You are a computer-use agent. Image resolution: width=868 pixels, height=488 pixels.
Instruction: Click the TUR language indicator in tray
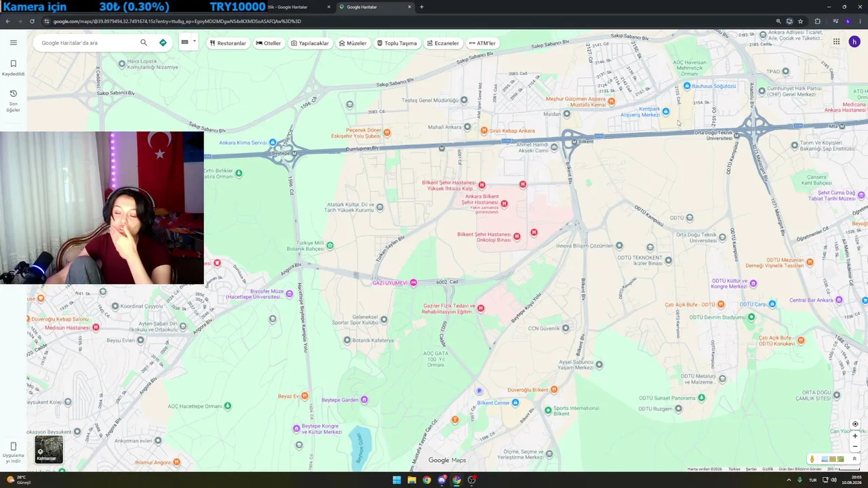point(812,480)
